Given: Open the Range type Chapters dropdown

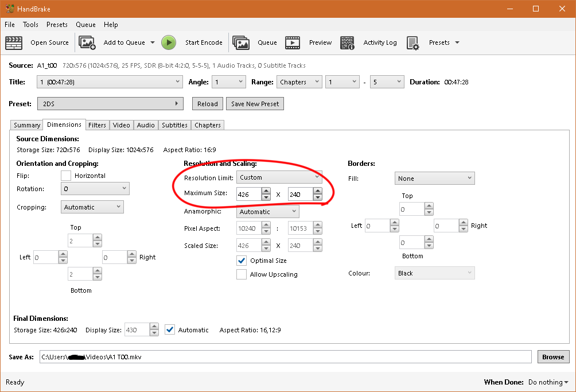Looking at the screenshot, I should coord(299,82).
